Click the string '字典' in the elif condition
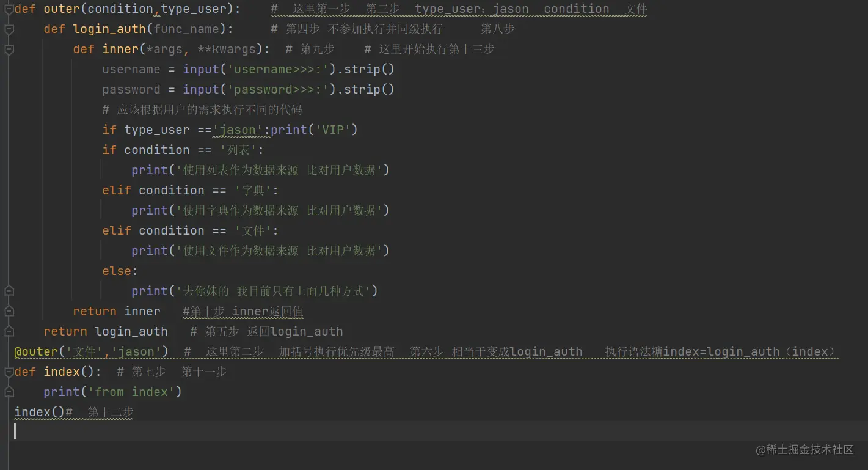Screen dimensions: 868x470 click(x=252, y=191)
